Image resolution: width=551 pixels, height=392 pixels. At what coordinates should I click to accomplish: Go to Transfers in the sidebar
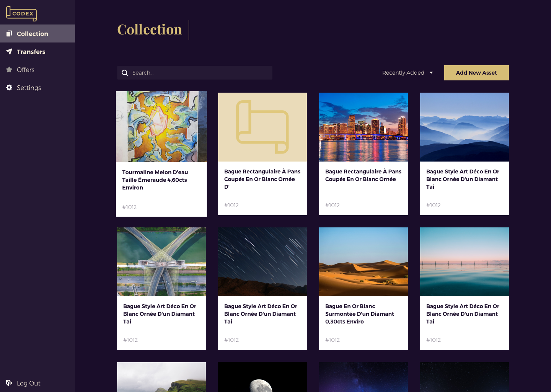[37, 52]
